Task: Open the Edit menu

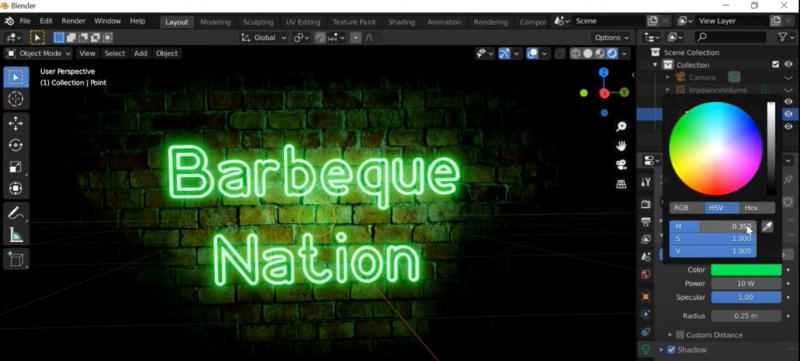Action: (x=46, y=21)
